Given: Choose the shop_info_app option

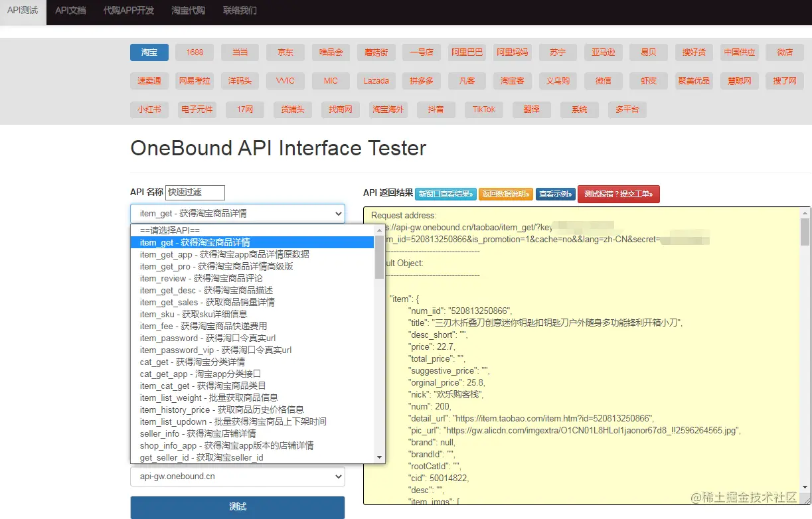Looking at the screenshot, I should coord(252,445).
